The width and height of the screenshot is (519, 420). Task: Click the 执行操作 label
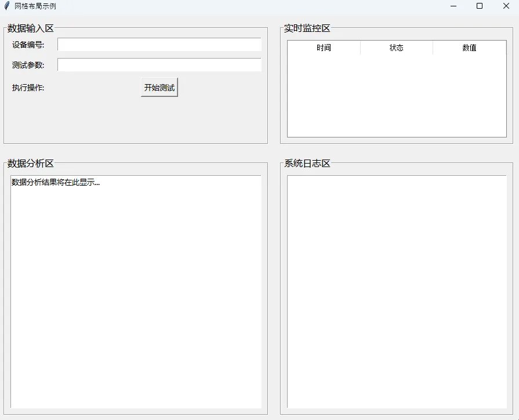[x=28, y=88]
